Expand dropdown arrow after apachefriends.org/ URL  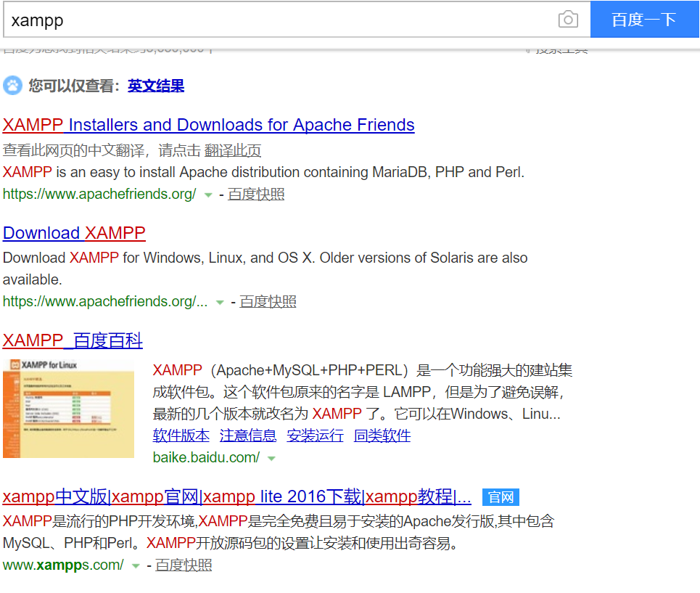tap(208, 195)
